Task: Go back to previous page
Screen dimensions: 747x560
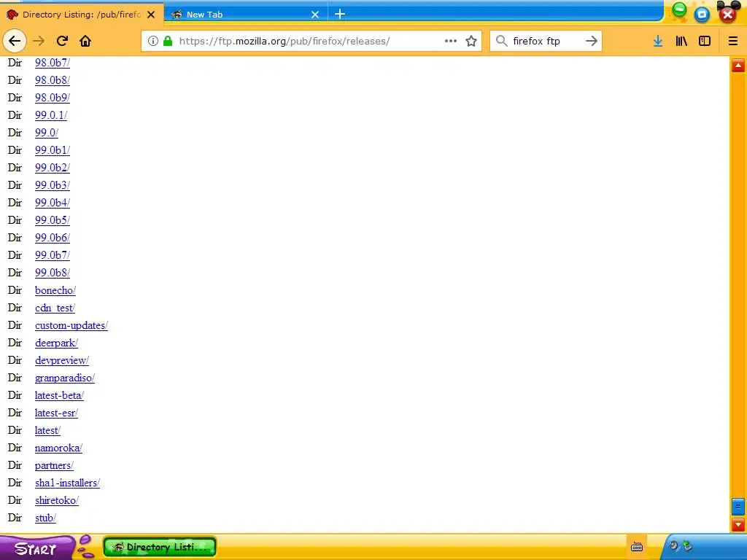Action: point(15,41)
